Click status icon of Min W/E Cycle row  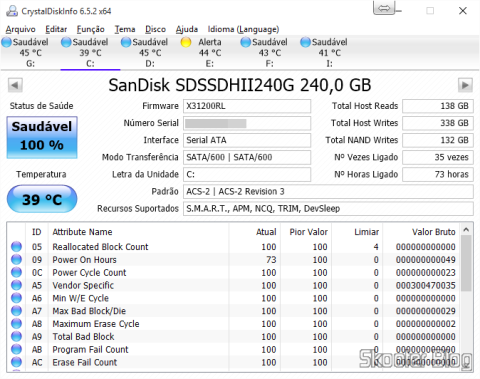point(16,298)
